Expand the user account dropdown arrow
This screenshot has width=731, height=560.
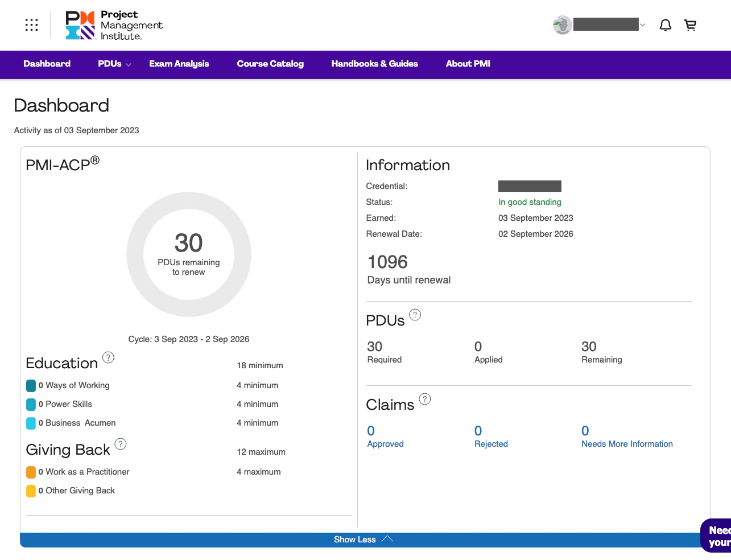click(642, 25)
